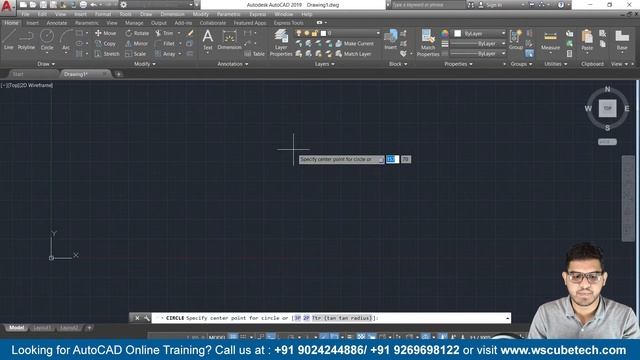Click the search keyword input field
Viewport: 640px width, 360px height.
tap(429, 5)
